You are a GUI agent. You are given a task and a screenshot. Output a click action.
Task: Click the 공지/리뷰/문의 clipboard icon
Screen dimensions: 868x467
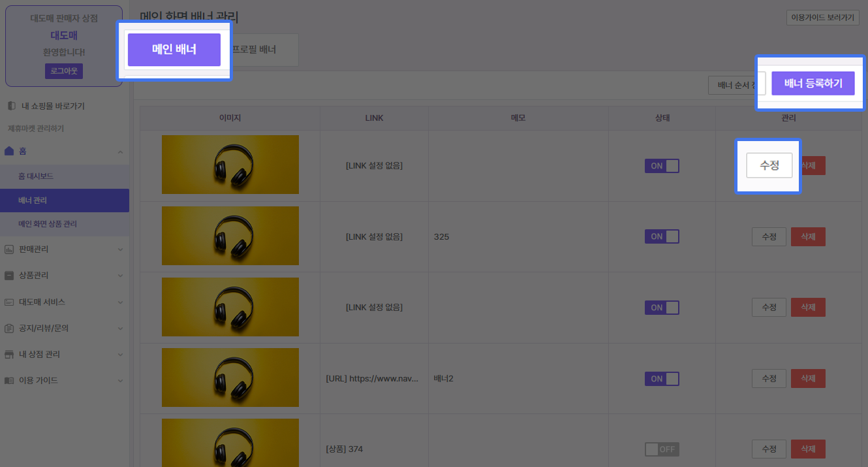pyautogui.click(x=9, y=329)
